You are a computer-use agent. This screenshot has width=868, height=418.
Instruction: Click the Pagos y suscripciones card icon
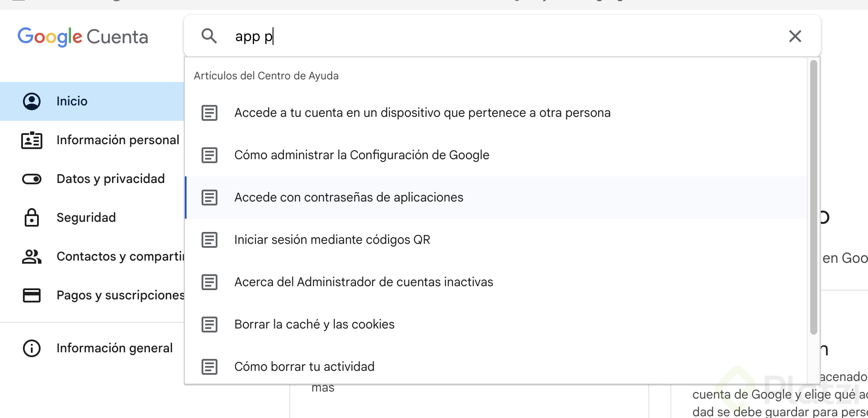click(32, 295)
